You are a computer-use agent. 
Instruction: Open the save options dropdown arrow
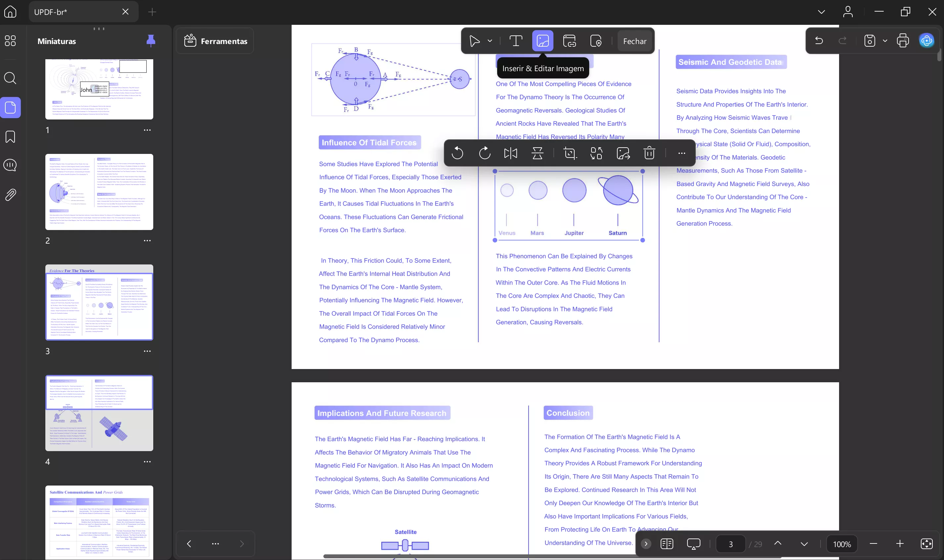[885, 41]
